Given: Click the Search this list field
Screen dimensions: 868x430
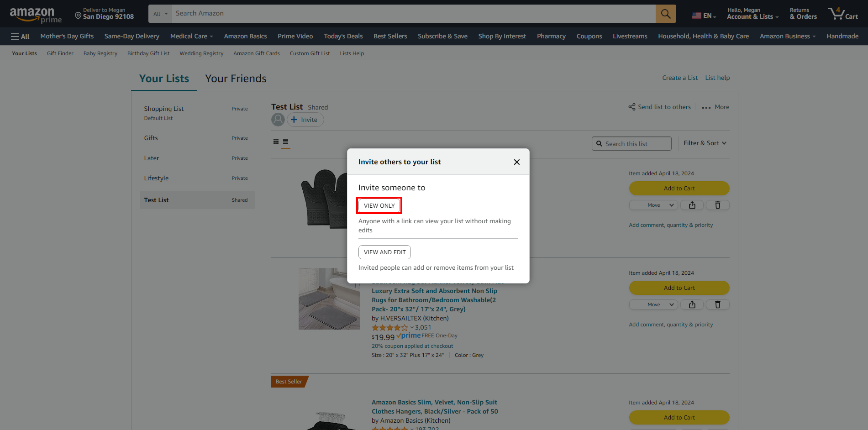Looking at the screenshot, I should coord(631,144).
